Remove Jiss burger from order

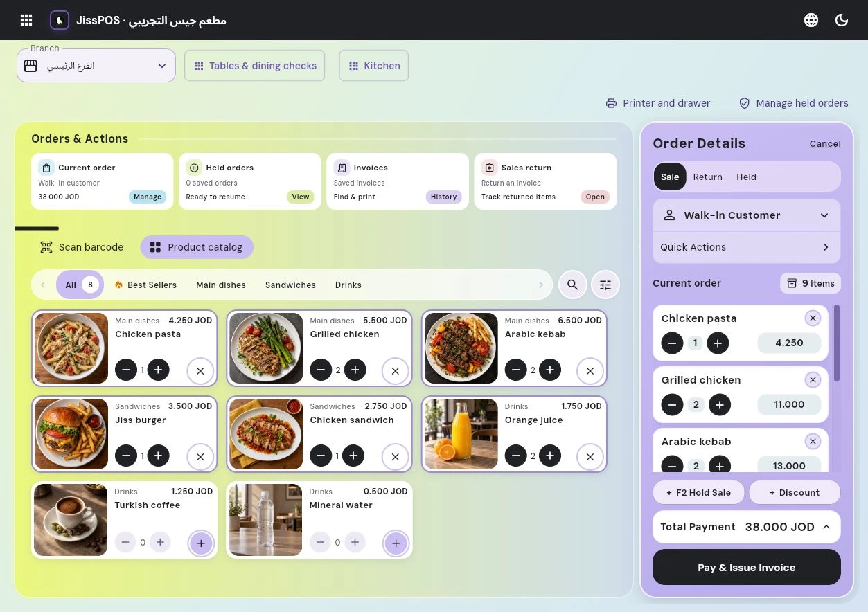click(x=200, y=457)
